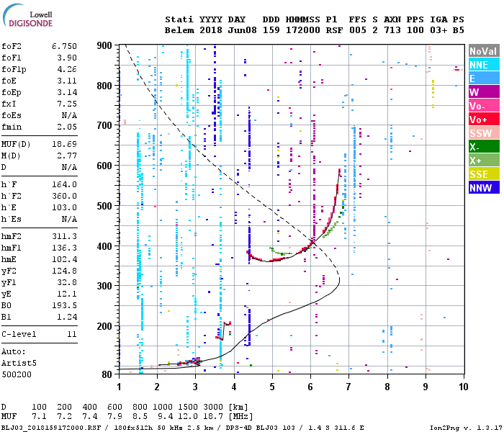Click the h`F2 value 360.0

64,196
